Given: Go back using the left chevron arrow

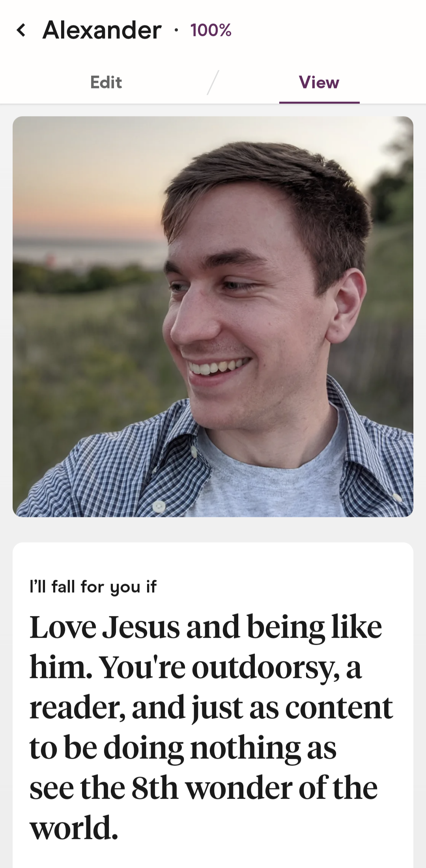Looking at the screenshot, I should pyautogui.click(x=21, y=30).
